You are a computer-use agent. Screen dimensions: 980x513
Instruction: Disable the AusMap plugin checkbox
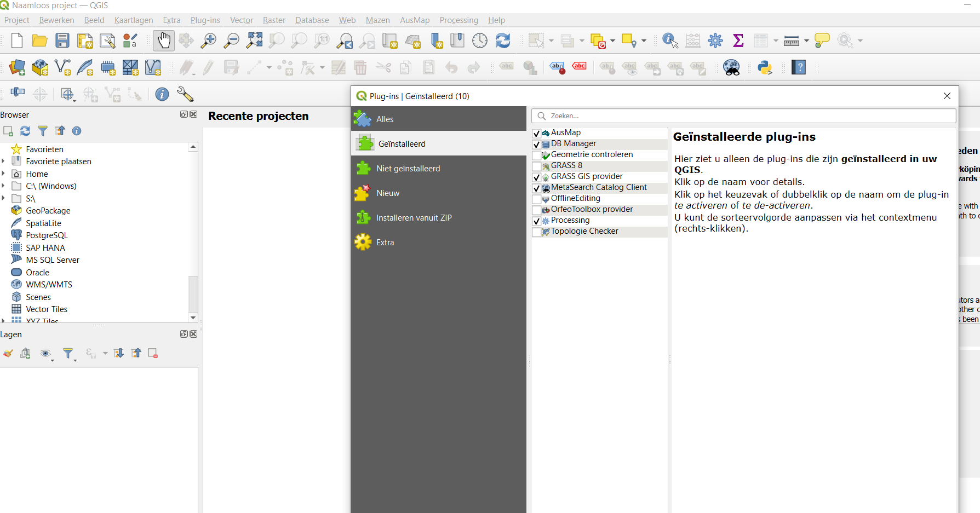pyautogui.click(x=537, y=133)
